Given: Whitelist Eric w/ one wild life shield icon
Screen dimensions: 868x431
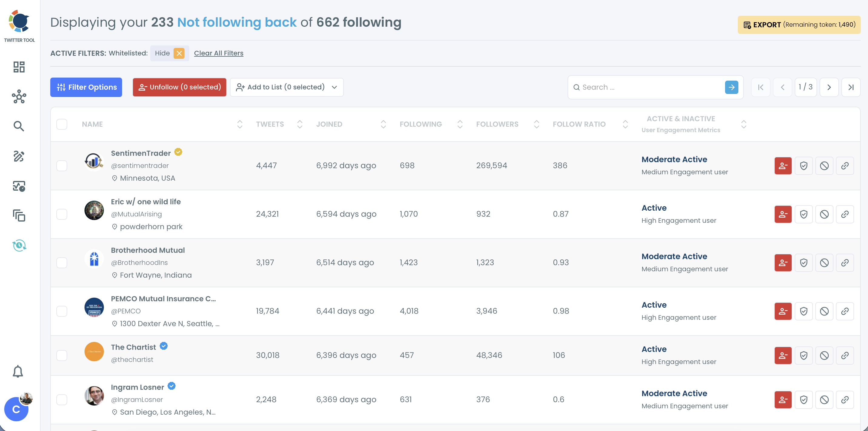Looking at the screenshot, I should pos(803,214).
